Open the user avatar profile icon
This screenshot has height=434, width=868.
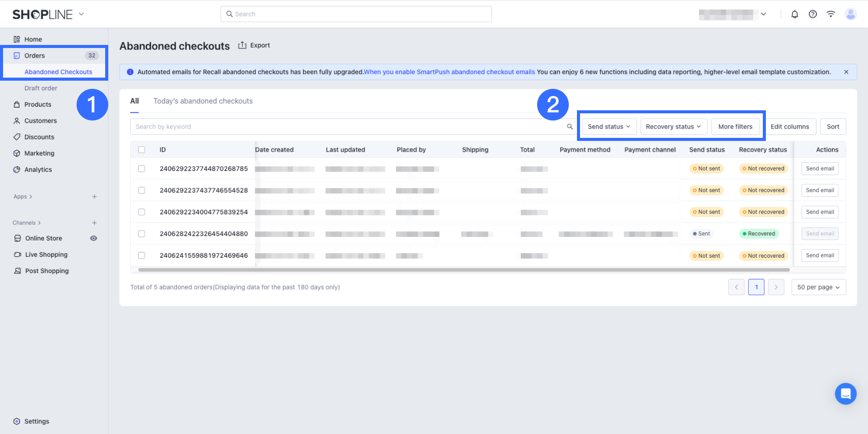pyautogui.click(x=850, y=14)
